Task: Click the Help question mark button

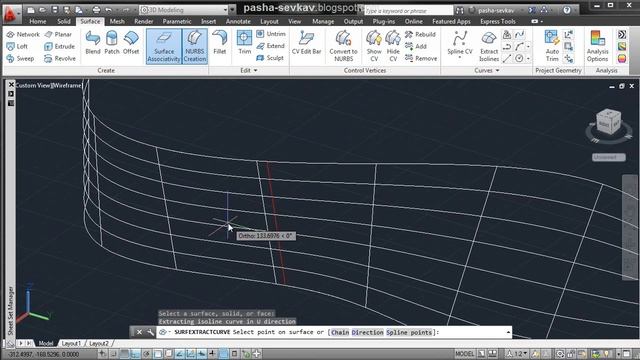Action: (567, 10)
